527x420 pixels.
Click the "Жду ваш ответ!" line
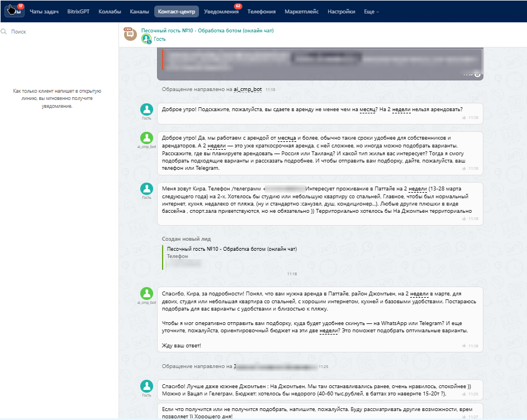click(182, 346)
